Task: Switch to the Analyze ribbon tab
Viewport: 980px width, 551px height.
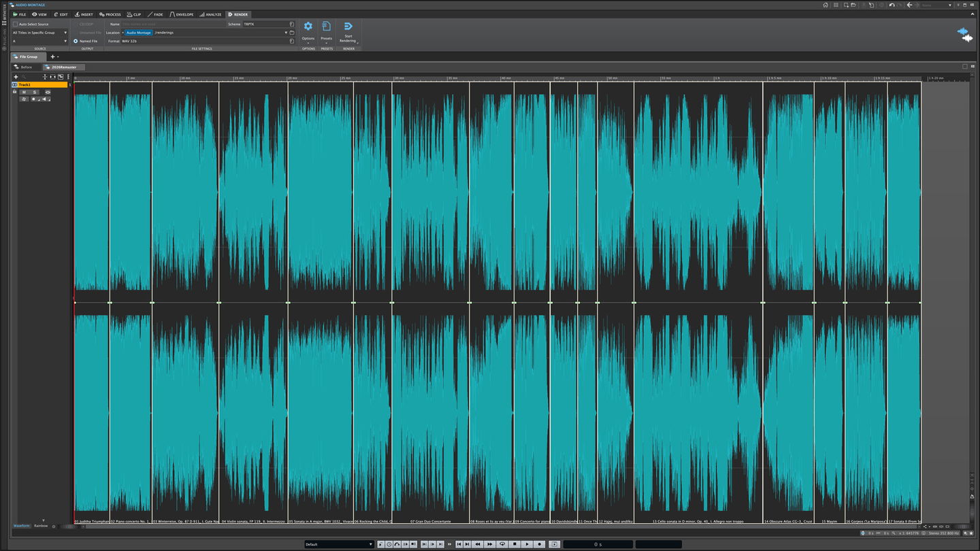Action: point(210,14)
